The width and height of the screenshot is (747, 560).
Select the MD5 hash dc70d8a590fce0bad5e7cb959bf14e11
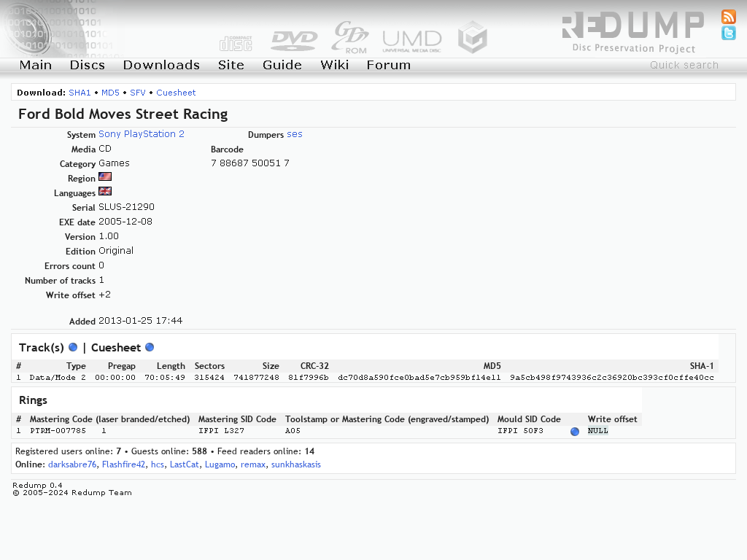point(419,377)
